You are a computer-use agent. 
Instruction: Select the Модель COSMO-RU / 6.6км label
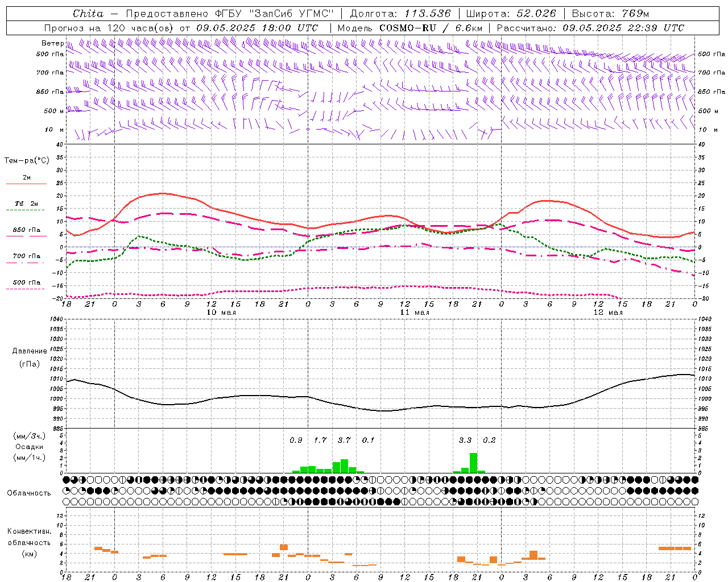[x=410, y=28]
